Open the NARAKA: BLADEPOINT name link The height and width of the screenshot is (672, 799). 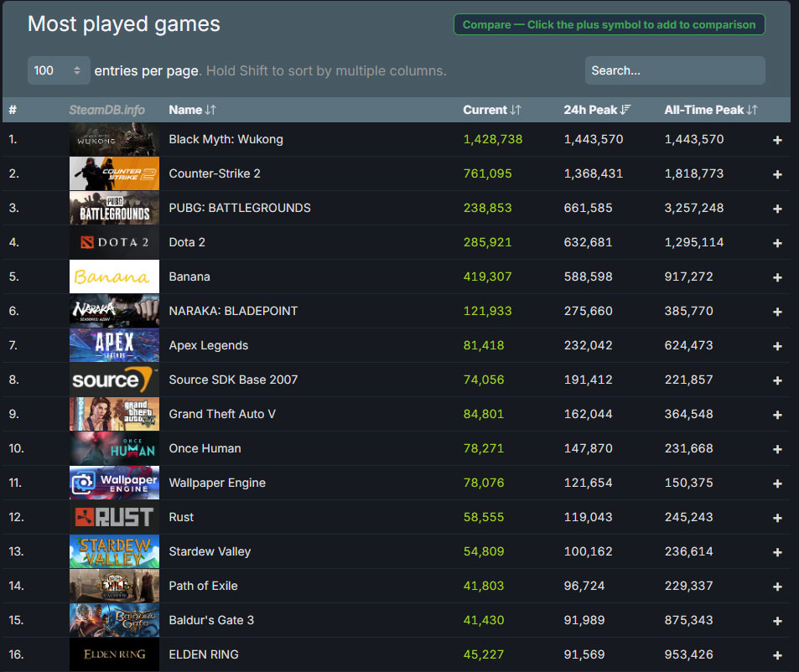[233, 311]
